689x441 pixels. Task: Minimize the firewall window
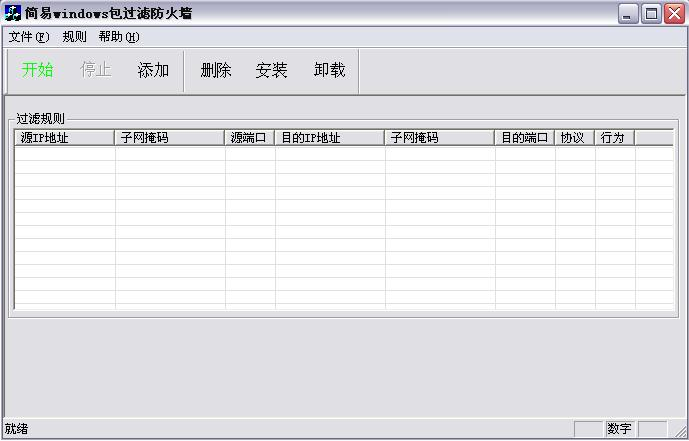(628, 14)
